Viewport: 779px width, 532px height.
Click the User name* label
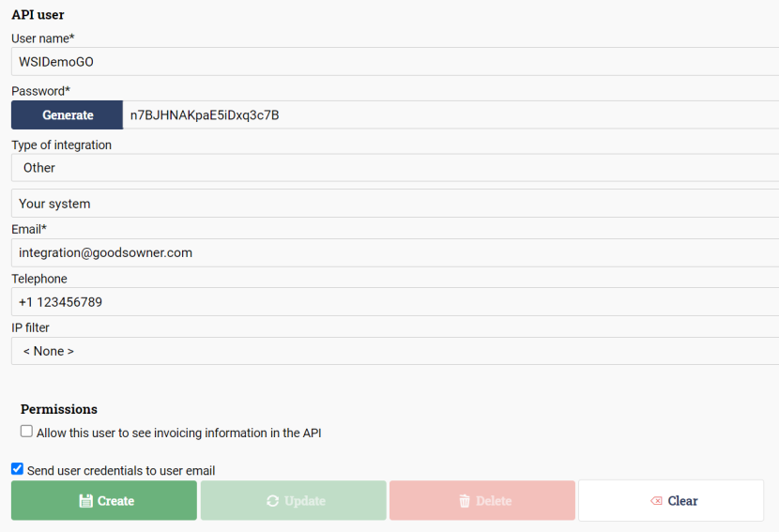[43, 38]
